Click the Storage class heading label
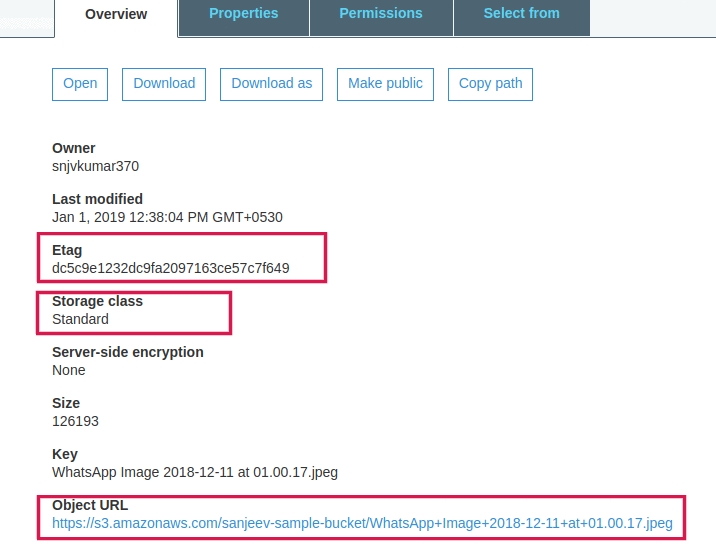 tap(97, 301)
